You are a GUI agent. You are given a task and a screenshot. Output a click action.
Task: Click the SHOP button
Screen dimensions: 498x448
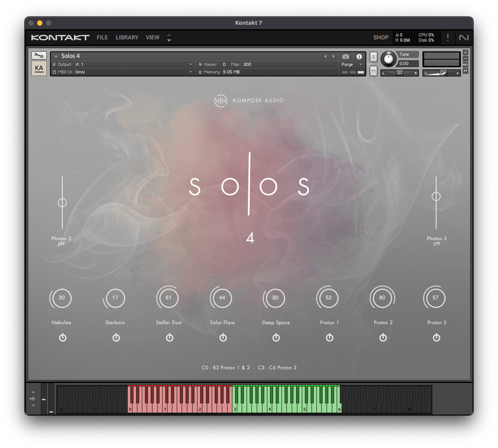[380, 38]
